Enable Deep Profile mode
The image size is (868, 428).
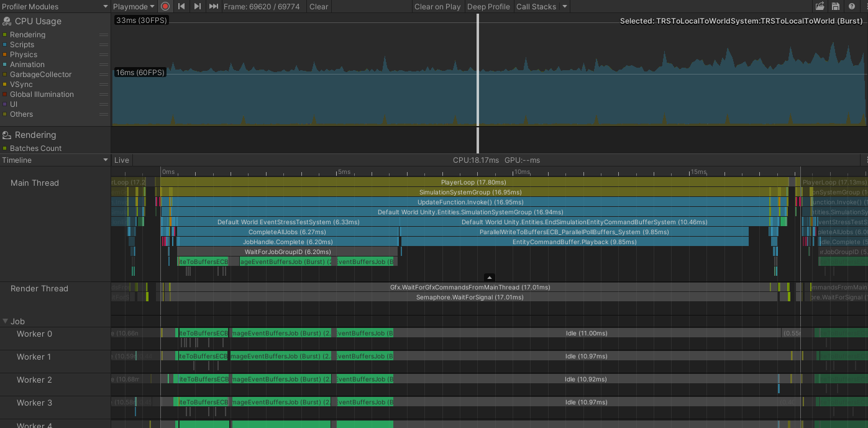[488, 6]
